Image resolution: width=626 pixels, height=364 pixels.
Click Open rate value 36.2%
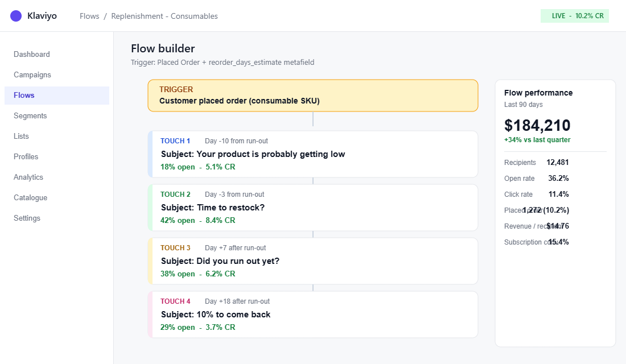[558, 179]
